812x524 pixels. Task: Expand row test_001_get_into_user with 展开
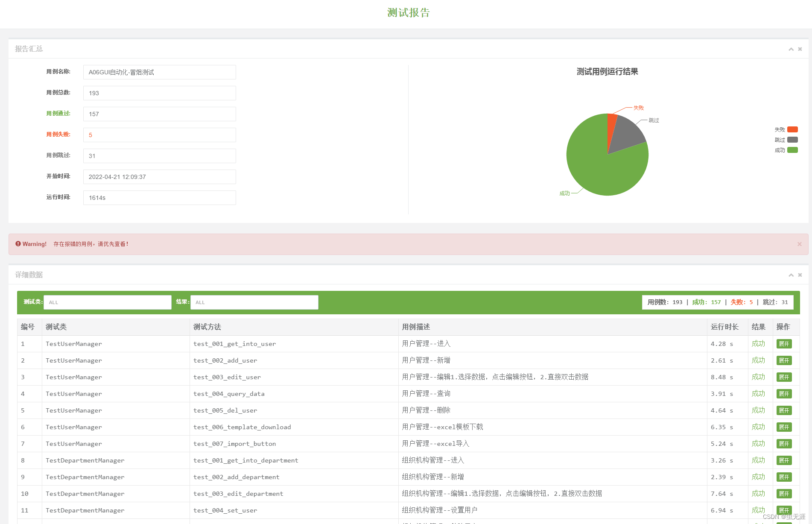click(784, 344)
